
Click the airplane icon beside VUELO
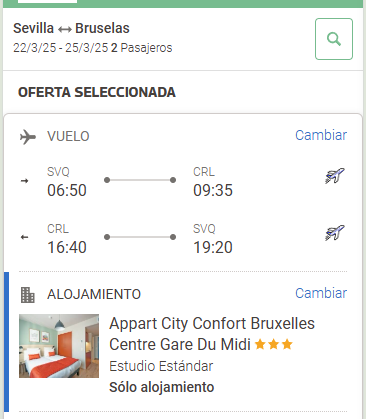(x=28, y=137)
